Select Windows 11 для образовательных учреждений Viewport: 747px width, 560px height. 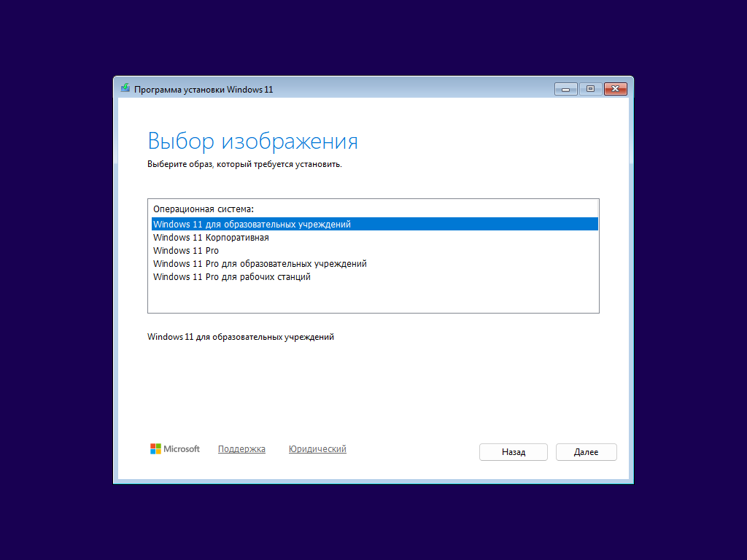coord(374,225)
